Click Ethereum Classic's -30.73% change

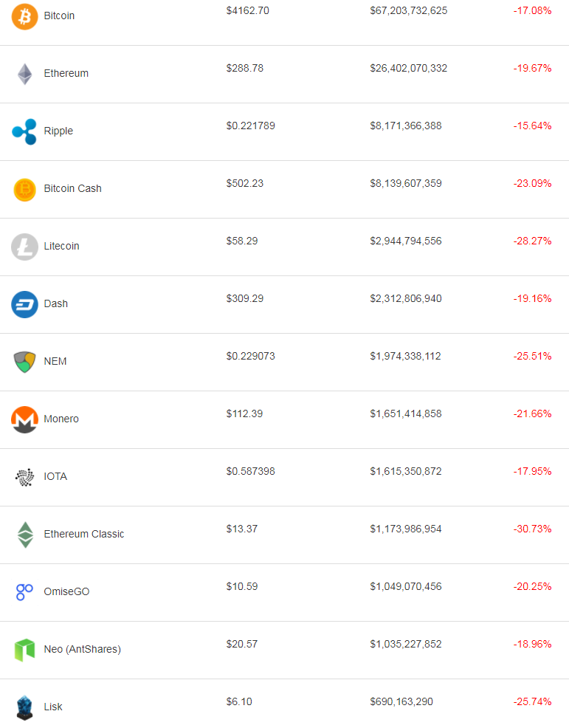click(x=532, y=529)
